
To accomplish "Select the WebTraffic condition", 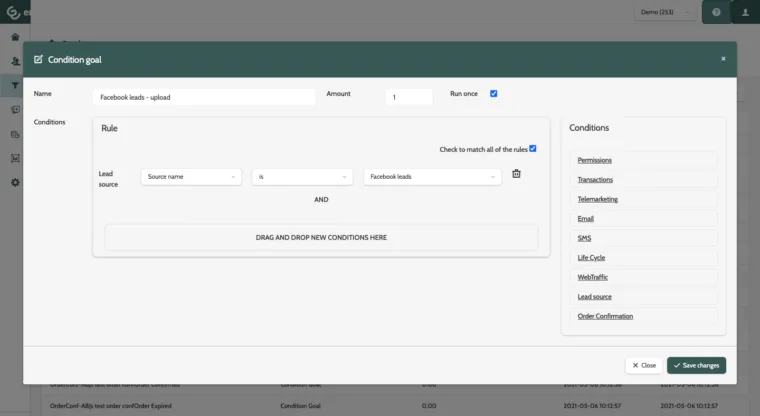I will click(592, 277).
